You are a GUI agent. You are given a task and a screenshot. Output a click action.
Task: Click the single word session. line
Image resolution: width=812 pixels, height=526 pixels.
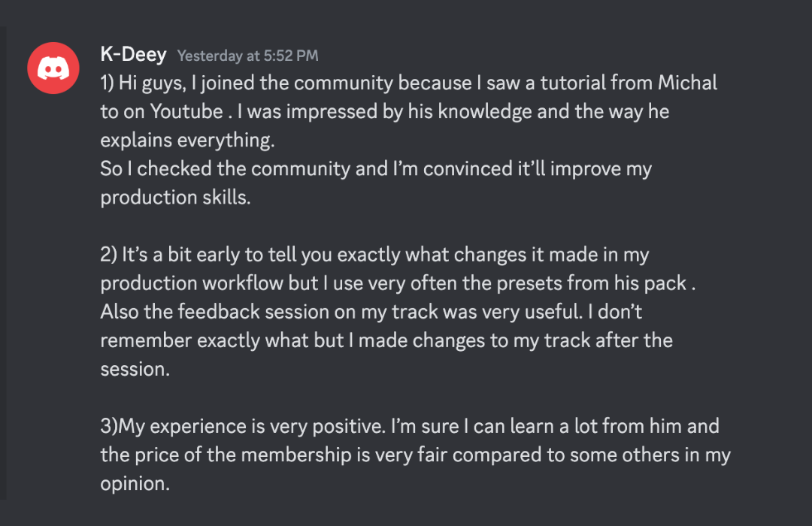135,370
